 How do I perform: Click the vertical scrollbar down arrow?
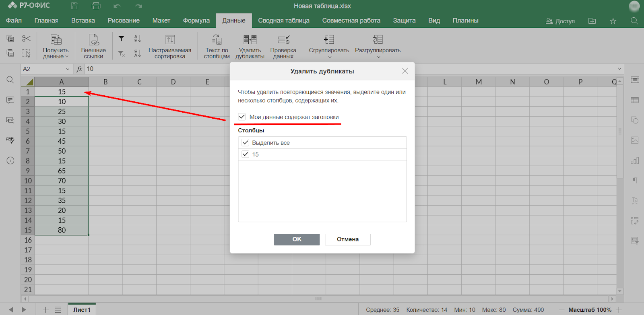pos(620,291)
